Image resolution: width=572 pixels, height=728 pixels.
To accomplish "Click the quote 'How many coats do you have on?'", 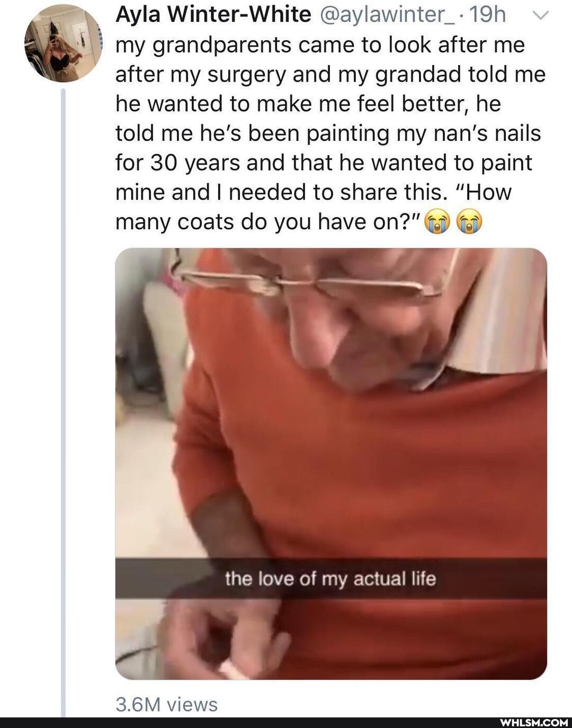I will coord(314,207).
